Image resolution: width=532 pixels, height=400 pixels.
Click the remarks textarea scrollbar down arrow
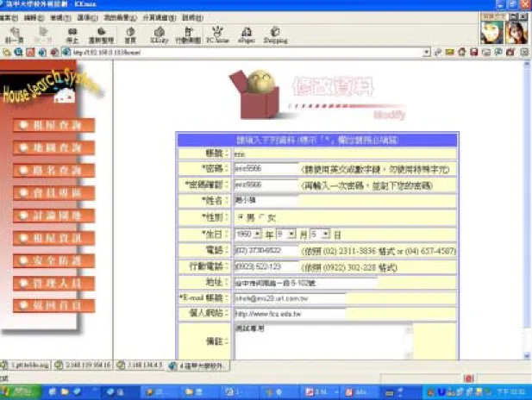[409, 355]
